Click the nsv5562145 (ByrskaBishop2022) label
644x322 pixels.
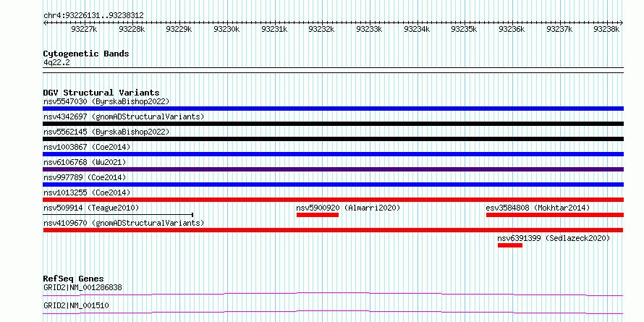click(106, 132)
